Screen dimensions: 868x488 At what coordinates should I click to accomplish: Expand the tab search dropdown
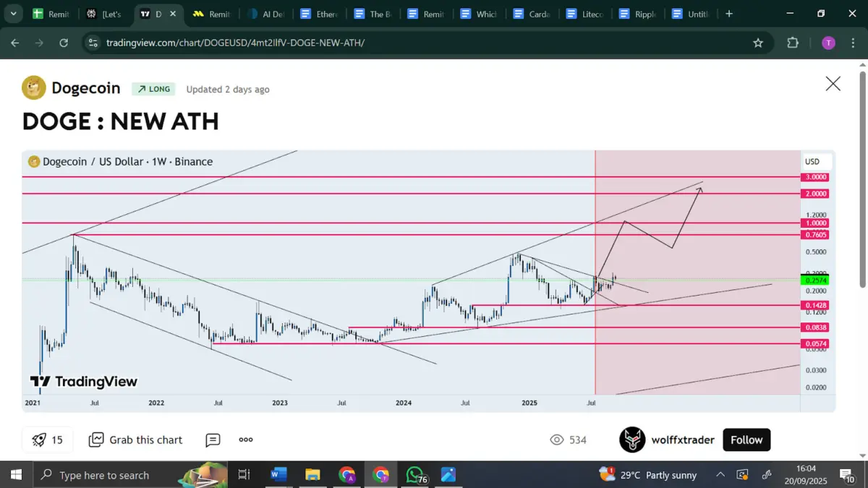click(13, 14)
